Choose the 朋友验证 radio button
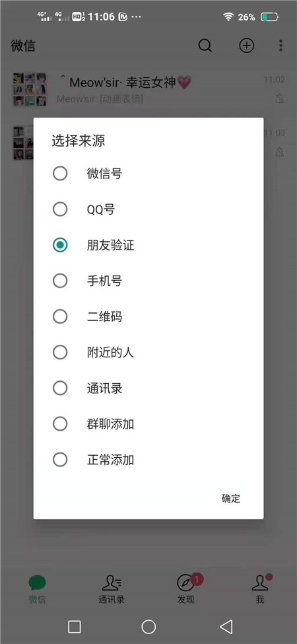 tap(148, 245)
